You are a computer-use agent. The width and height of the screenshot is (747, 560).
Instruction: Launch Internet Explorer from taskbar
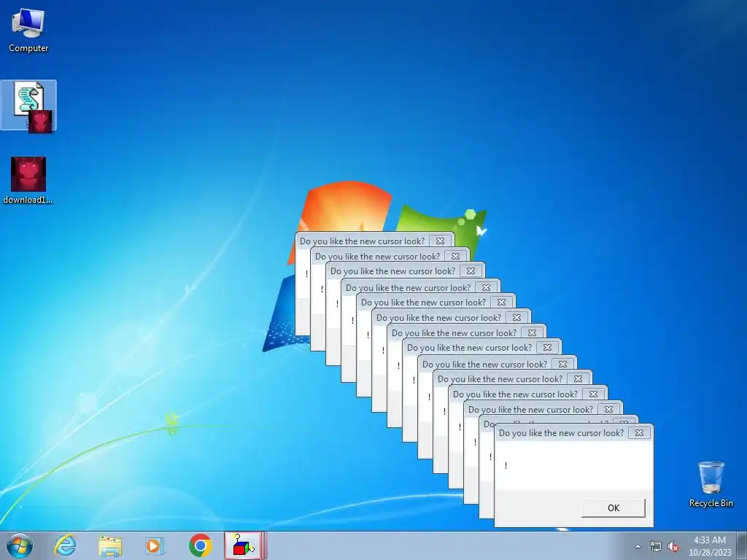pos(65,545)
